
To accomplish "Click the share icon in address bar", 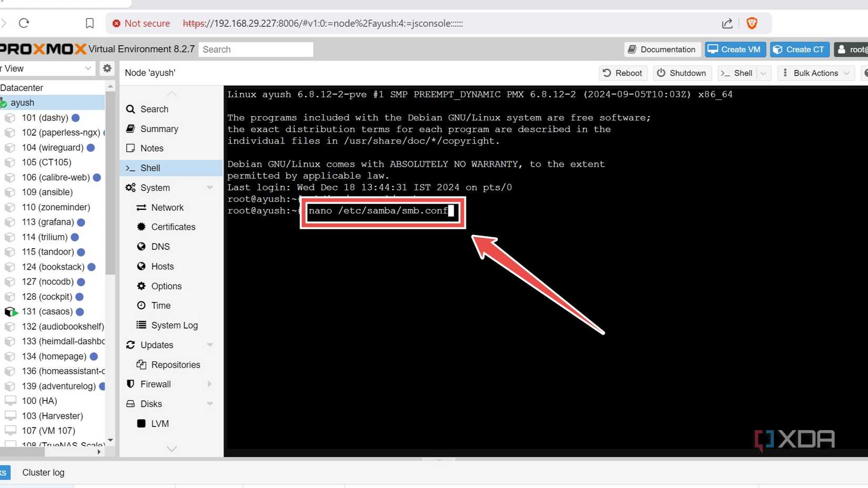I will [x=727, y=23].
